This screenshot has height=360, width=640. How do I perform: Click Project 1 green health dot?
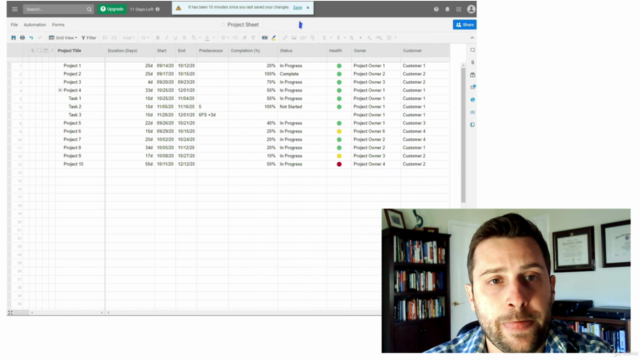339,66
